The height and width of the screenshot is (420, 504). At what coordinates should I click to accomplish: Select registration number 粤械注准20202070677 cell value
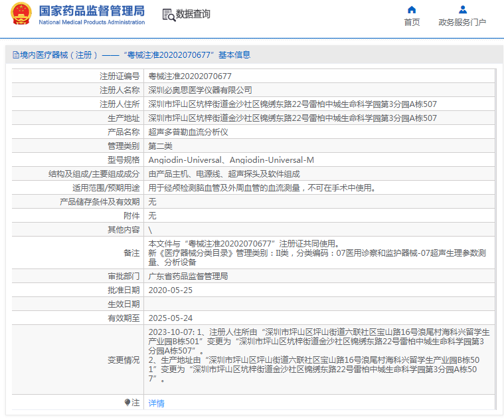[x=190, y=76]
